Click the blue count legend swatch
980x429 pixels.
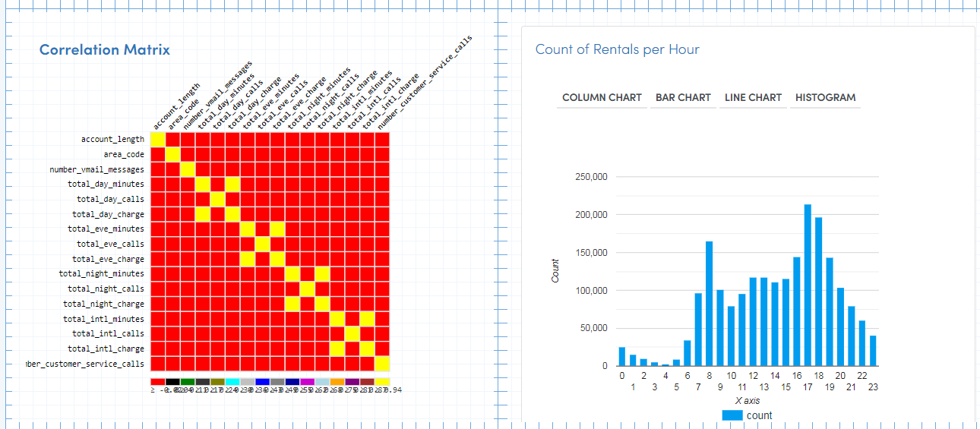click(x=732, y=415)
